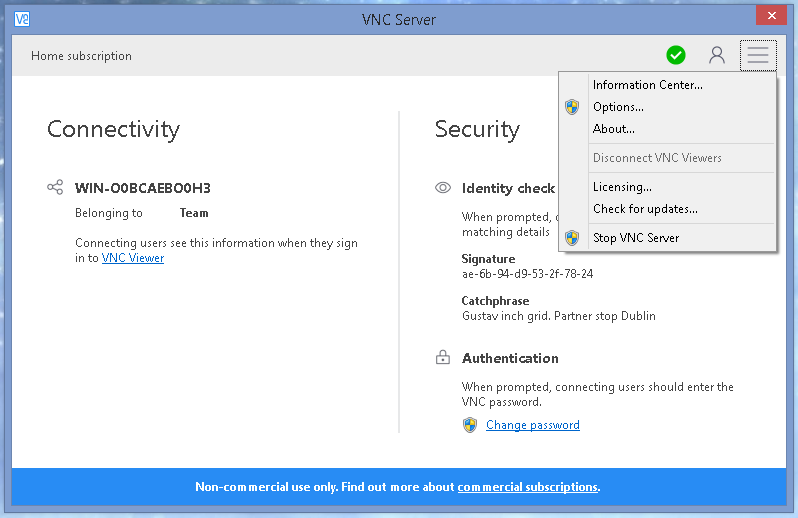
Task: Open the commercial subscriptions link
Action: click(x=527, y=487)
